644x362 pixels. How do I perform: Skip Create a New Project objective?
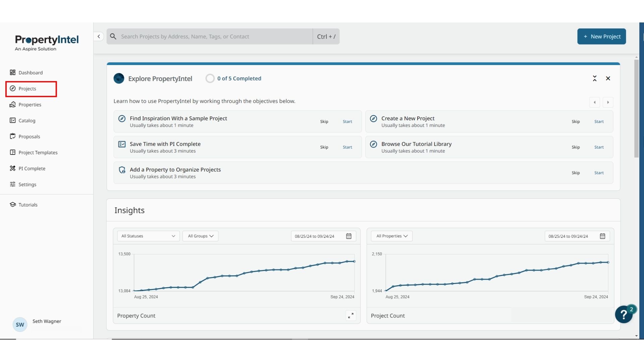[576, 121]
